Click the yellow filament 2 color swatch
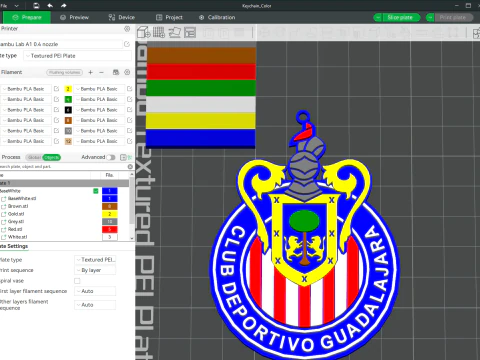The width and height of the screenshot is (480, 360). pyautogui.click(x=68, y=89)
